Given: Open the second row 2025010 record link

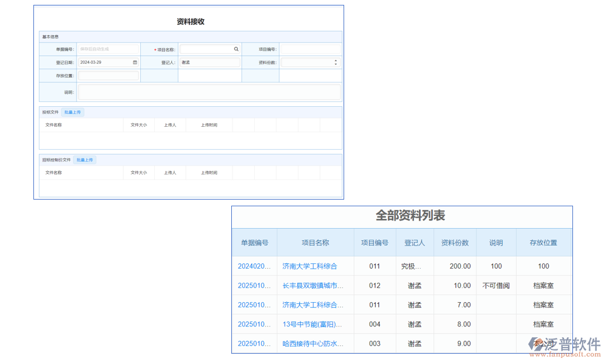Looking at the screenshot, I should click(254, 285).
